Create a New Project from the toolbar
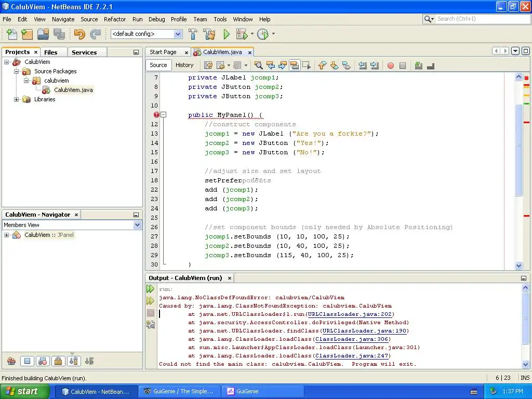Viewport: 532px width, 399px height. 27,34
